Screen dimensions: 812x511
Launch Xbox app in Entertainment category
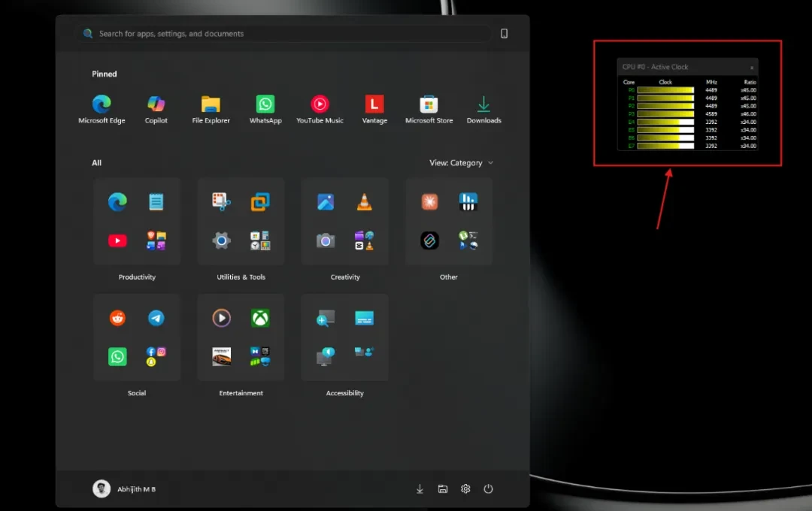tap(260, 318)
